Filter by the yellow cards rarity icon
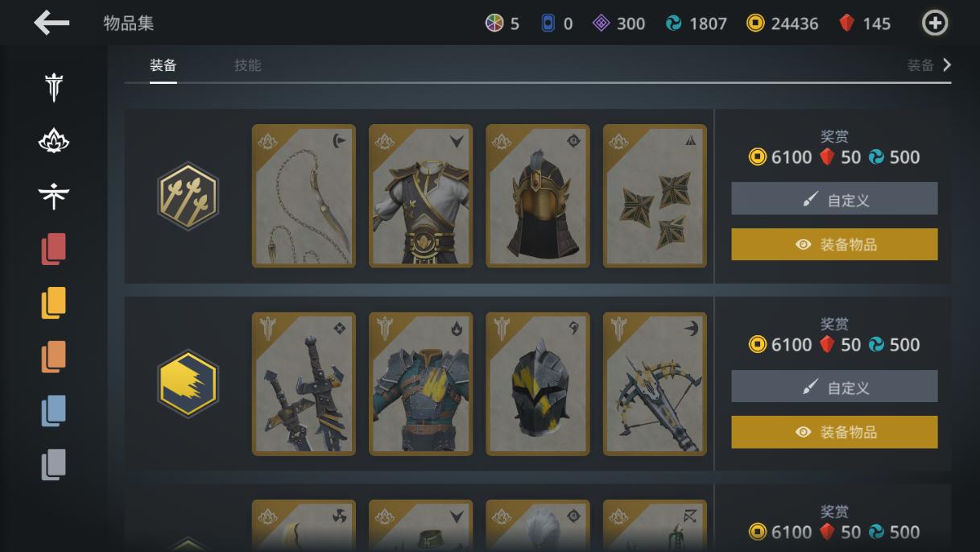Image resolution: width=980 pixels, height=552 pixels. coord(54,303)
